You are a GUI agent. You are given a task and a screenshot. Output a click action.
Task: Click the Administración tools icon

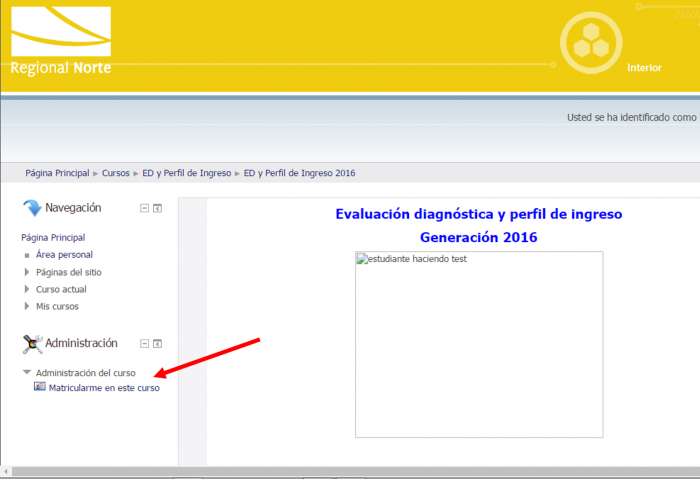tap(32, 344)
